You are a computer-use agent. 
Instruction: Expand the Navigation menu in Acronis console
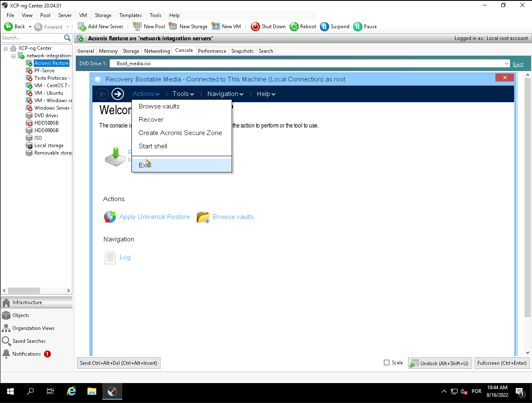pos(225,94)
